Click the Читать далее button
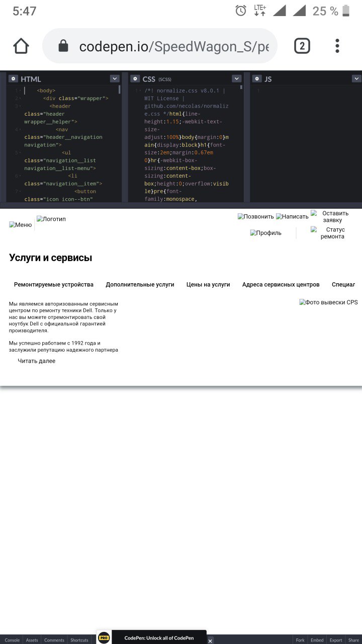 [37, 361]
